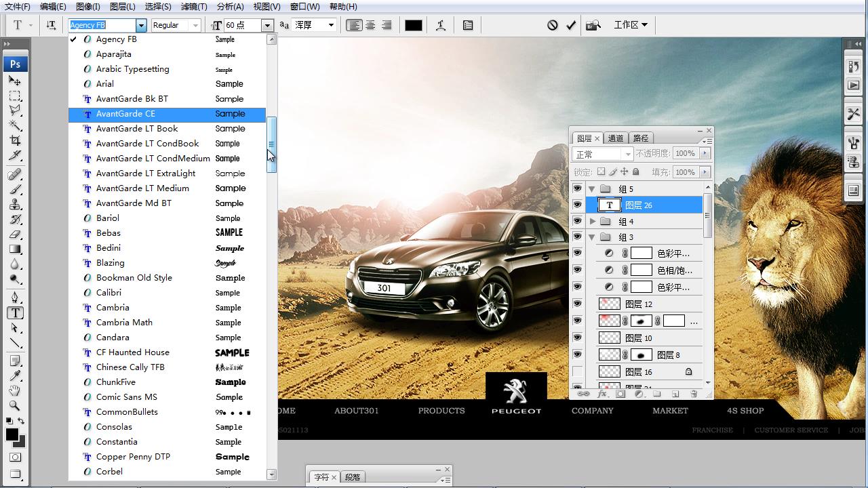Select the Gradient tool
Viewport: 868px width, 488px height.
15,249
